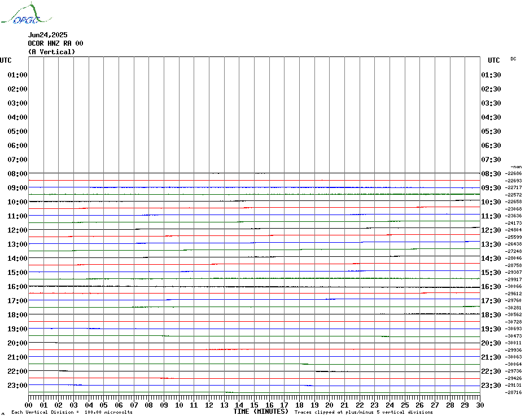The height and width of the screenshot is (420, 525).
Task: Click the DC value '-29917'
Action: (x=513, y=279)
